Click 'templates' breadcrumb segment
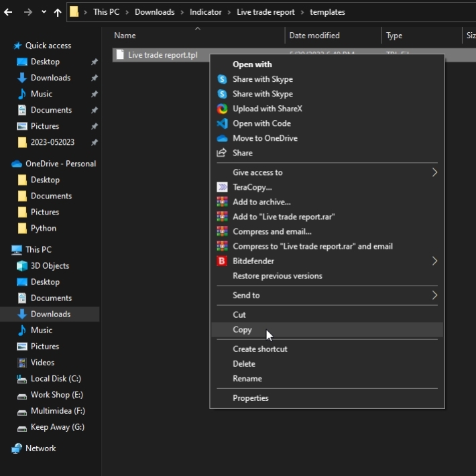Image resolution: width=476 pixels, height=476 pixels. click(327, 12)
